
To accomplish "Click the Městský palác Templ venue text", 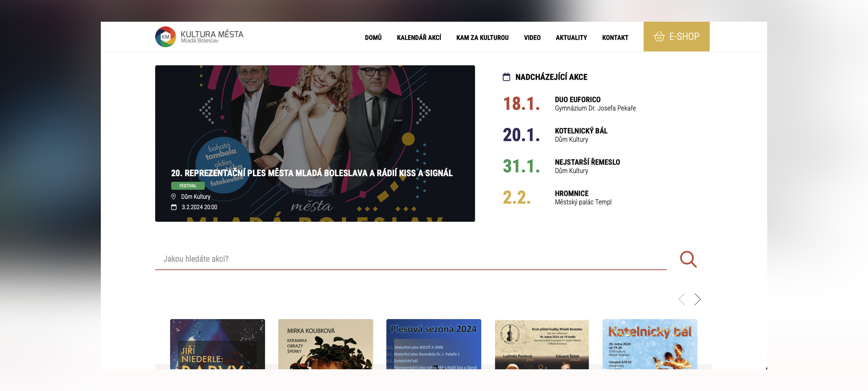I will [x=583, y=202].
